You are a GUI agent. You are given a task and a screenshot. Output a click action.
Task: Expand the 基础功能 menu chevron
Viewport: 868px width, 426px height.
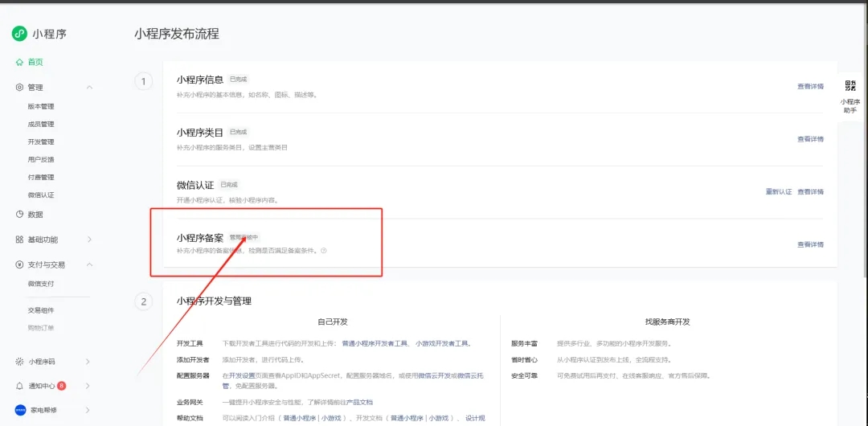pyautogui.click(x=89, y=240)
